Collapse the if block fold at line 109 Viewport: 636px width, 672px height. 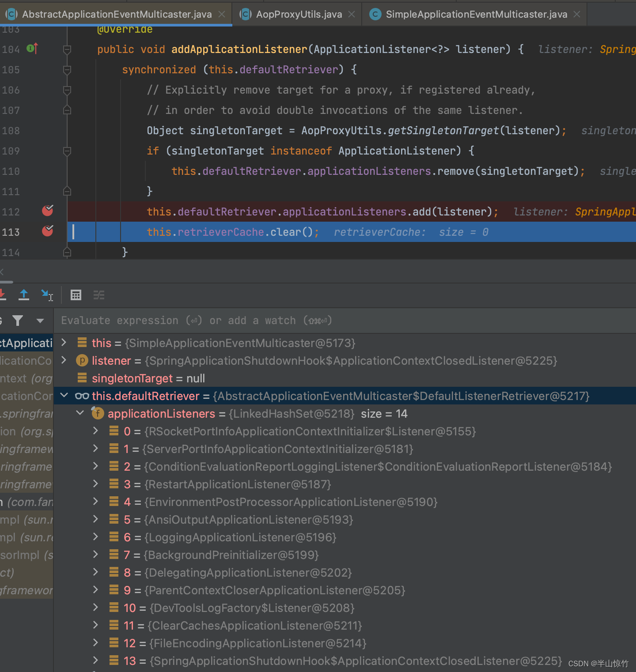(x=67, y=151)
